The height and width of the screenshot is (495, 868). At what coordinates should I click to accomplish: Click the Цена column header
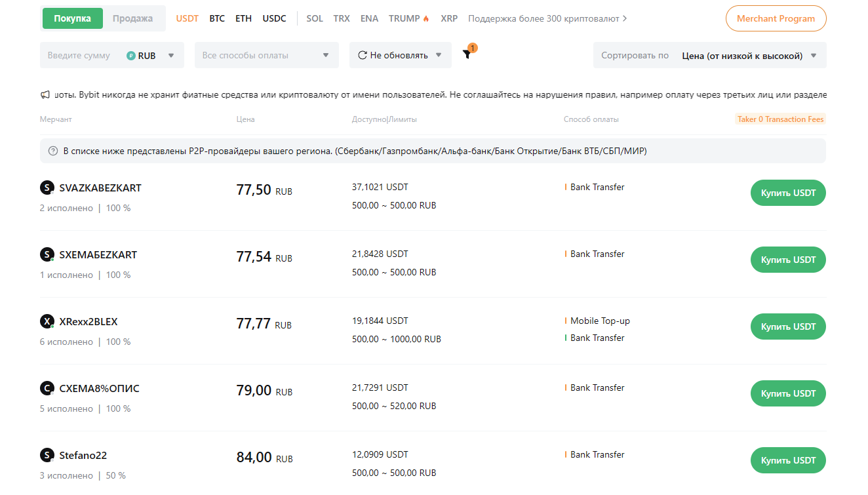click(x=246, y=120)
